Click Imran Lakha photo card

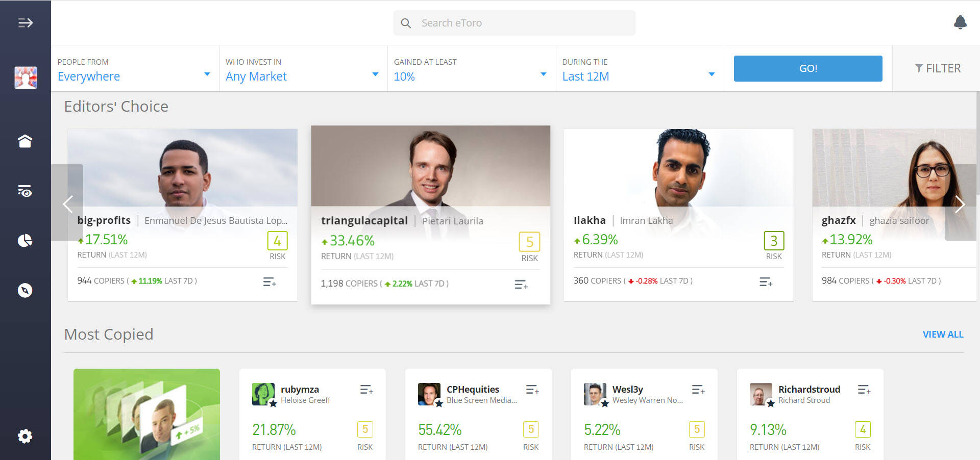point(678,168)
